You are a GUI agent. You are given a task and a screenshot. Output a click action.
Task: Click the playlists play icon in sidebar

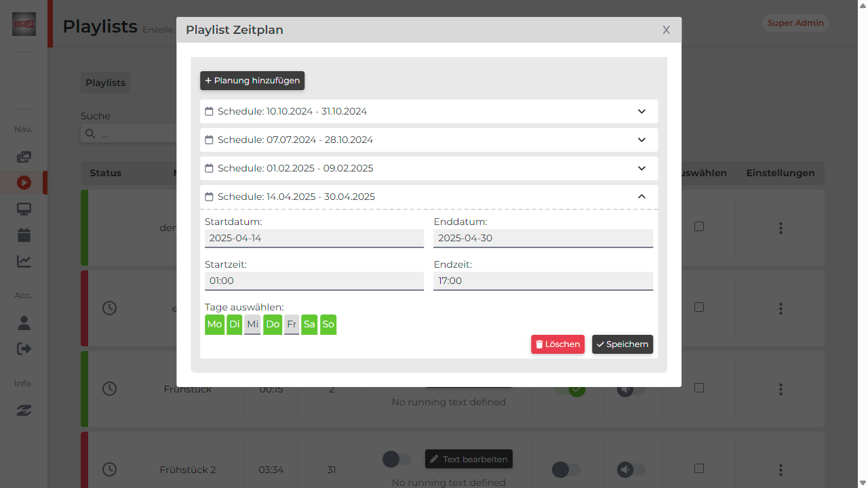24,182
